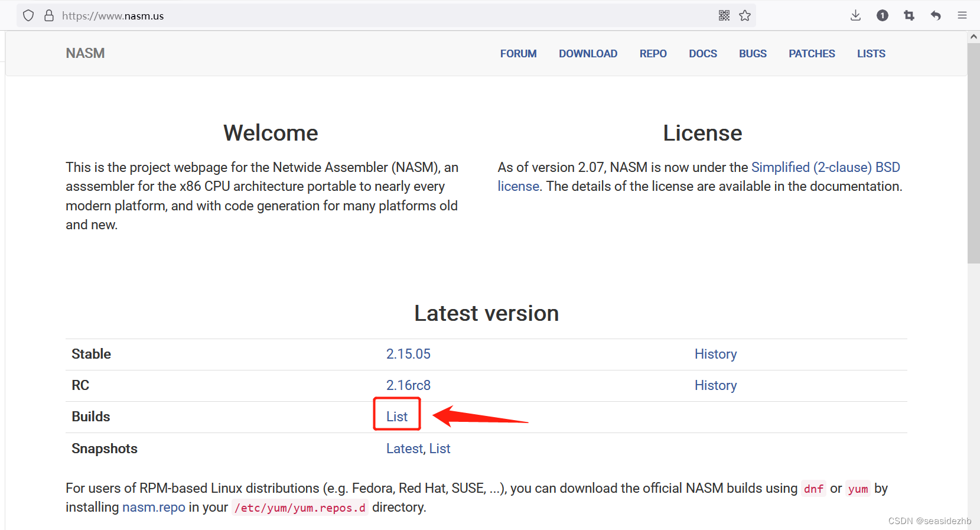Open the DOWNLOAD navigation item

(588, 54)
